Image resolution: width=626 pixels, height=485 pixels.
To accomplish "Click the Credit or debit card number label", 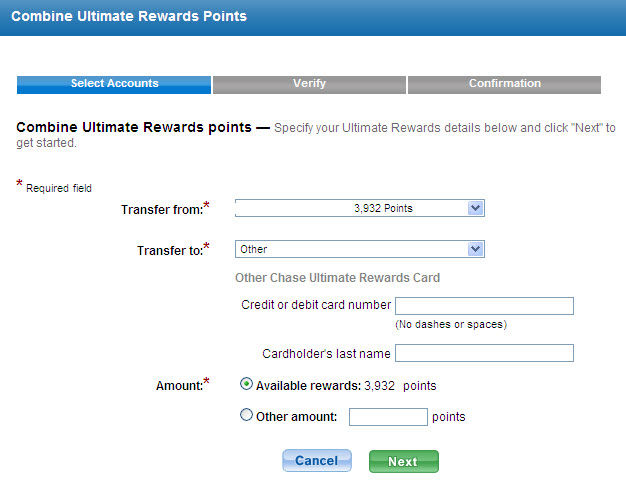I will 316,305.
